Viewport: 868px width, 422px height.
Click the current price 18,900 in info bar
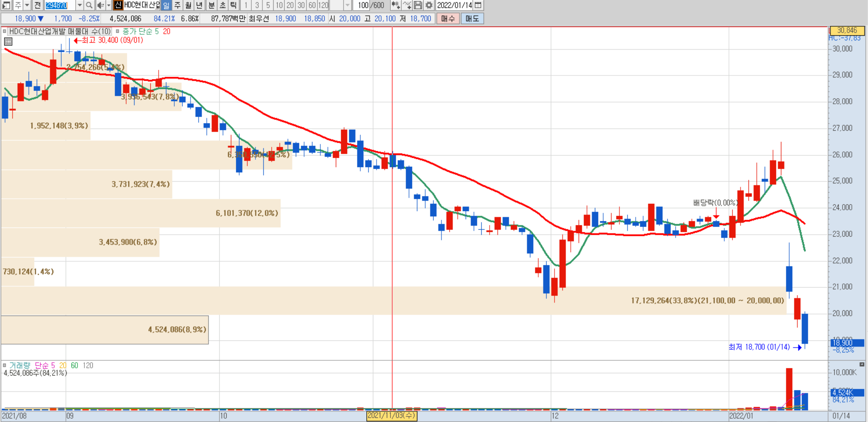click(25, 19)
